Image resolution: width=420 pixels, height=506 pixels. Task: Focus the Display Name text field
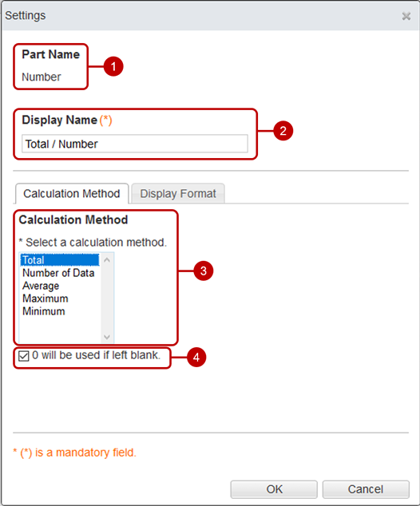pyautogui.click(x=135, y=144)
